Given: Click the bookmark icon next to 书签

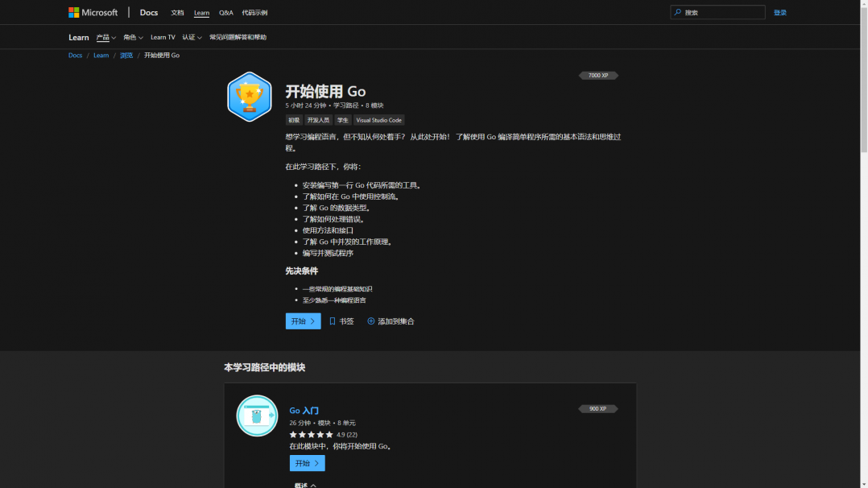Looking at the screenshot, I should click(332, 321).
